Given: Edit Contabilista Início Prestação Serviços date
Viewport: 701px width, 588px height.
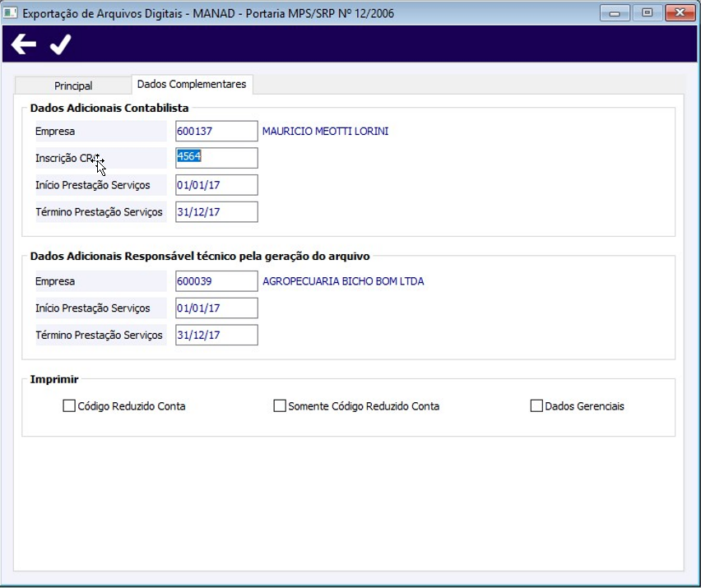Looking at the screenshot, I should [216, 184].
